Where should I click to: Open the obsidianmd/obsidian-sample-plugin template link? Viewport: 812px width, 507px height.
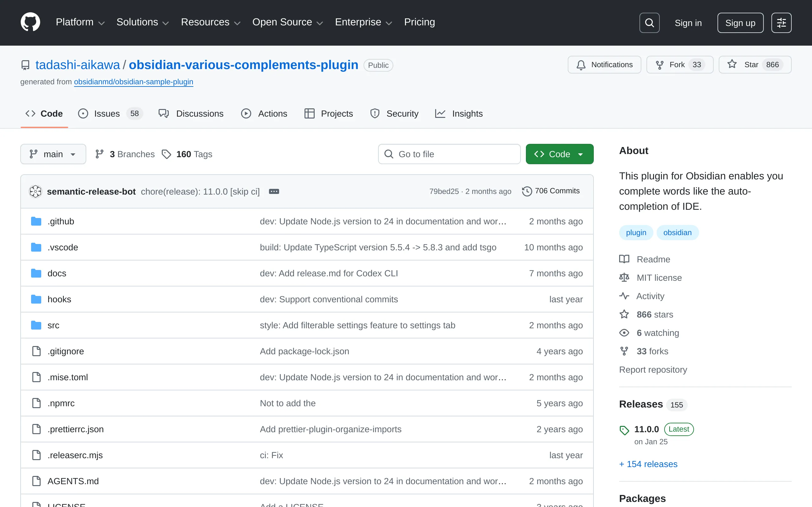click(133, 82)
